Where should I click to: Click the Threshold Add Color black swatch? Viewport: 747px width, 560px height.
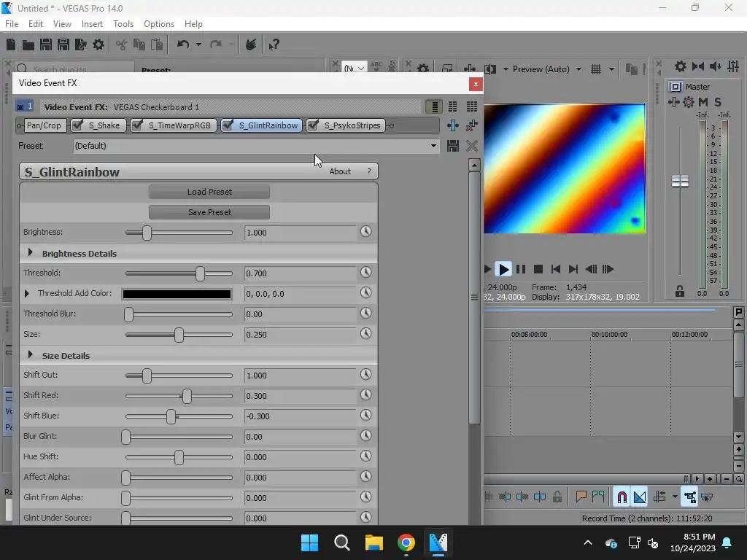pyautogui.click(x=177, y=294)
